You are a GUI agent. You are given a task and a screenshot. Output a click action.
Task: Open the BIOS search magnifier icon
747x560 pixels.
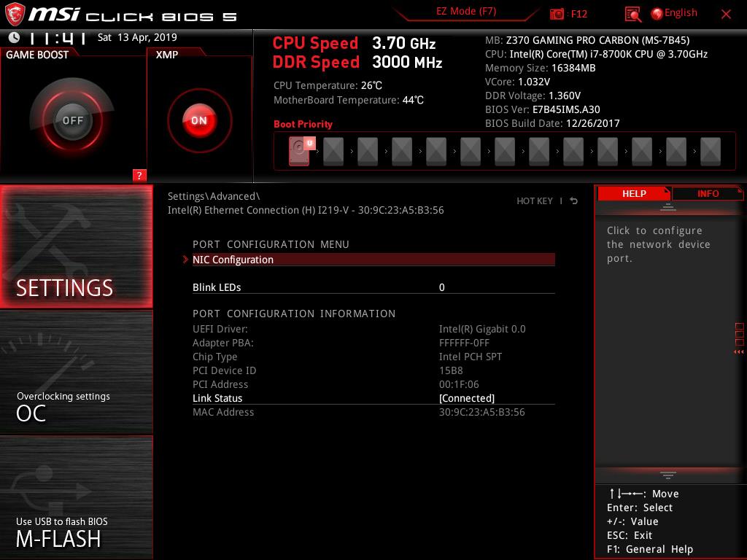pos(632,15)
